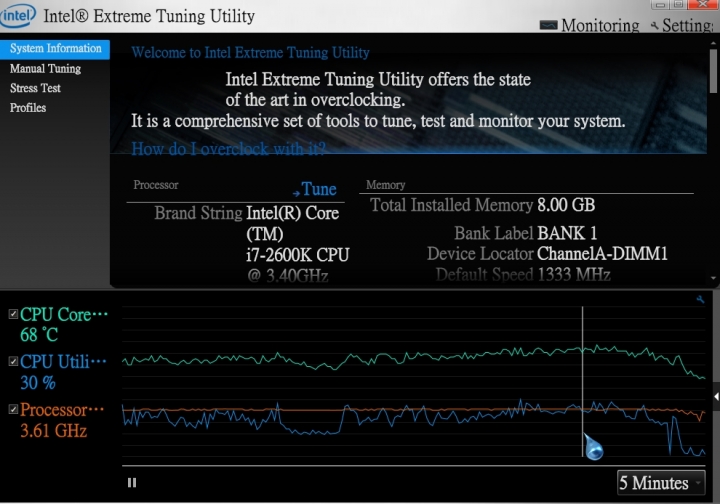Click the Total Installed Memory label
This screenshot has width=720, height=504.
(451, 205)
